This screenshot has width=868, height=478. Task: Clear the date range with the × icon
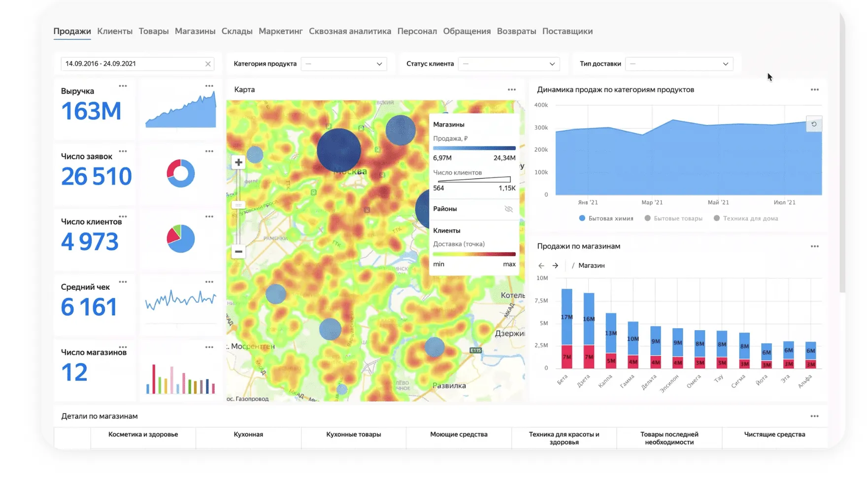[x=208, y=64]
